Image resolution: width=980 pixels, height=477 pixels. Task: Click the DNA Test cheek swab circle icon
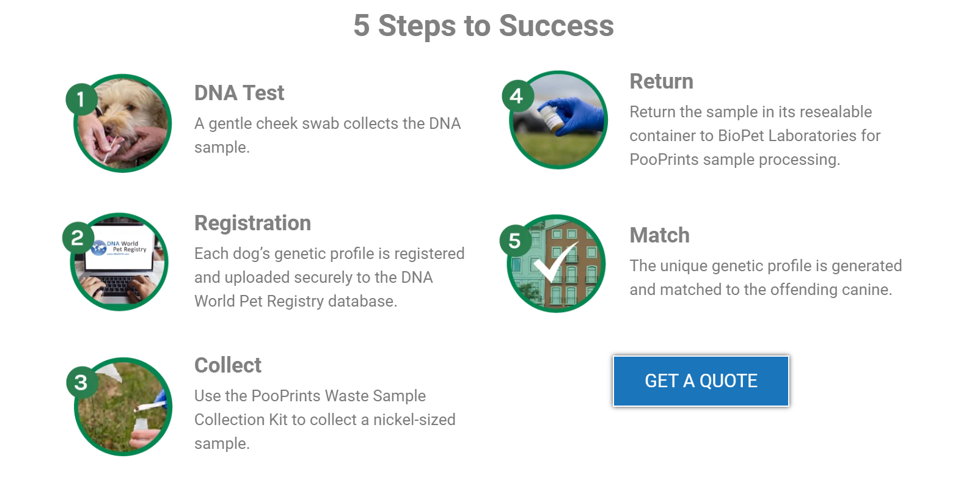(x=122, y=122)
